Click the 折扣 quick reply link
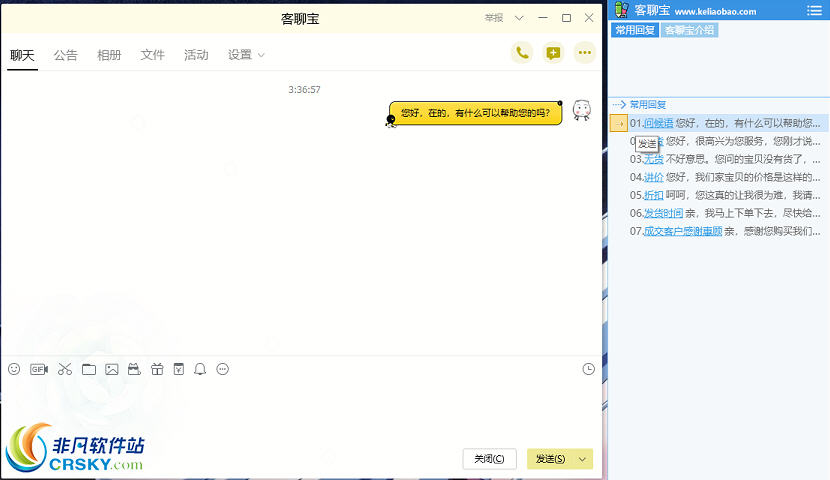830x480 pixels. point(653,195)
